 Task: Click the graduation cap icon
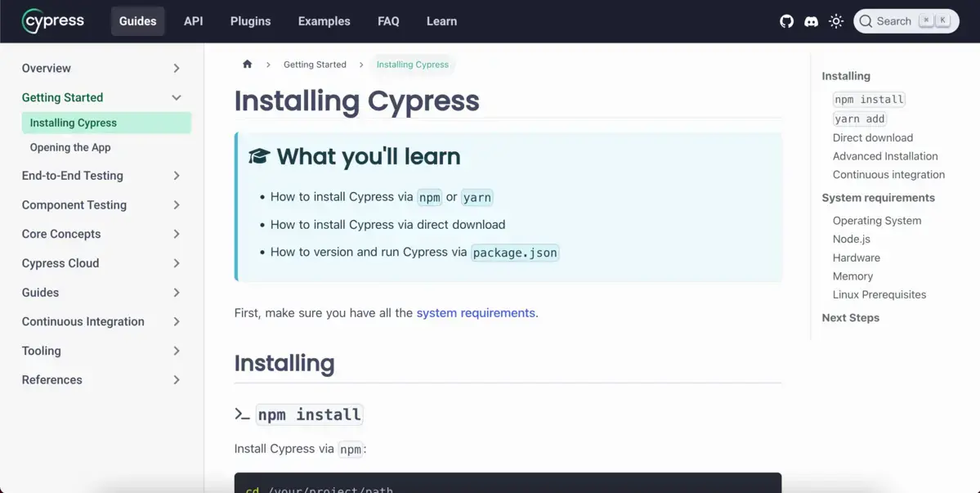point(259,156)
